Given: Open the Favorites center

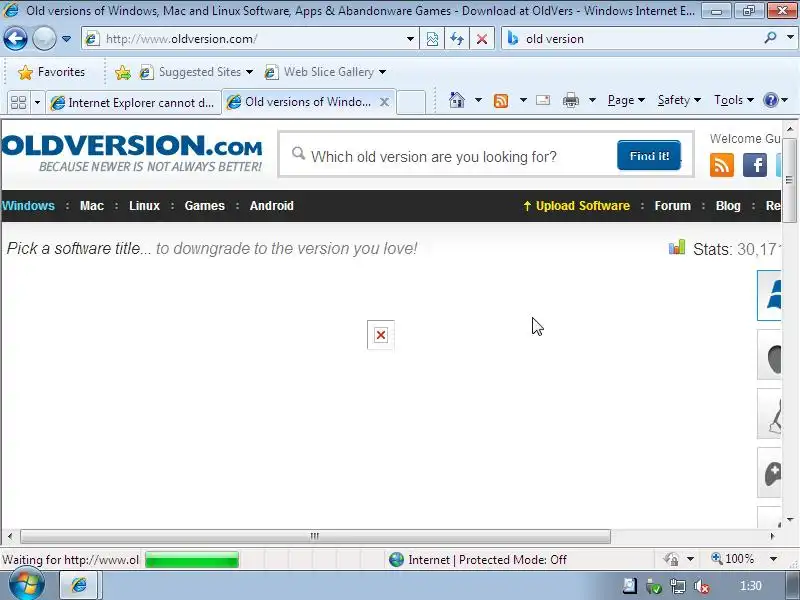Looking at the screenshot, I should (51, 72).
